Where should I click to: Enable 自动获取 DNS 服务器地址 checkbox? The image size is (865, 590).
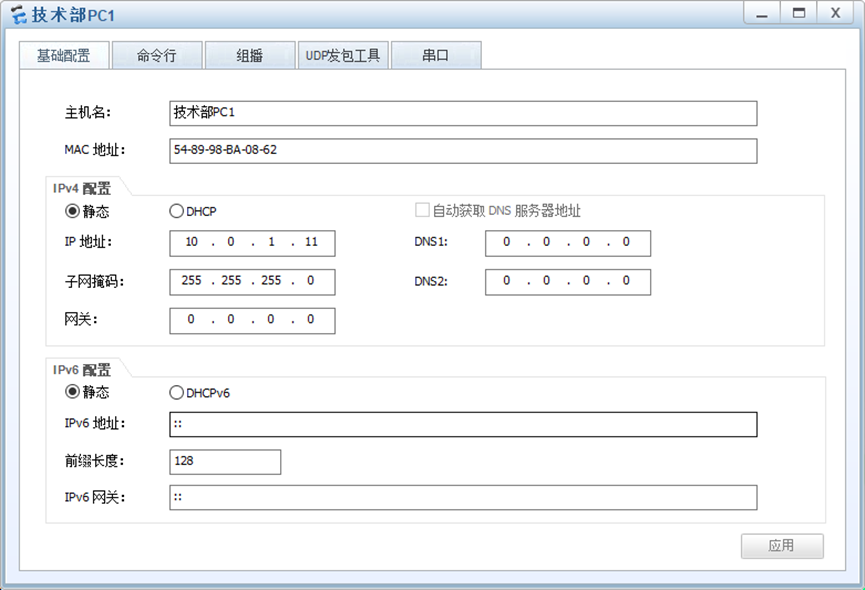pos(422,211)
